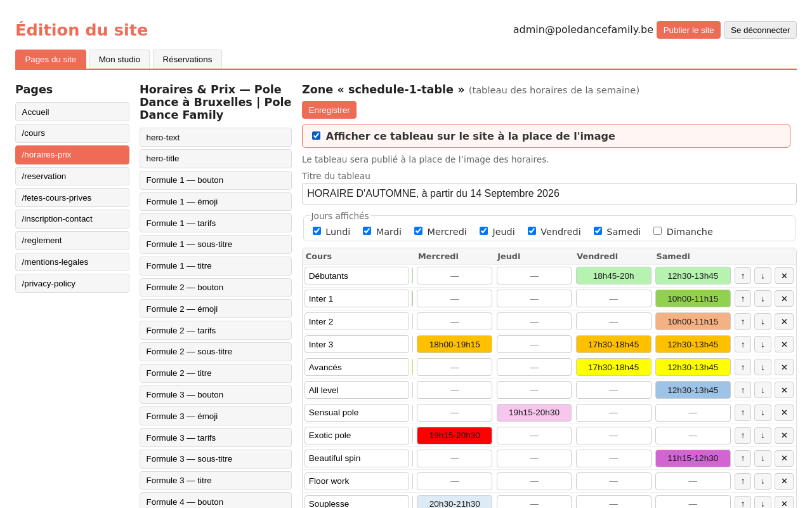This screenshot has width=812, height=508.
Task: Click the Débutants Vendredi 18h45-20h cell
Action: (613, 276)
